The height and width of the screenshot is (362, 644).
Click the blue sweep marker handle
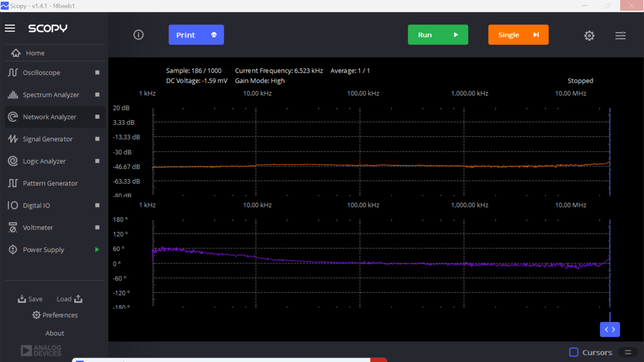(x=610, y=329)
